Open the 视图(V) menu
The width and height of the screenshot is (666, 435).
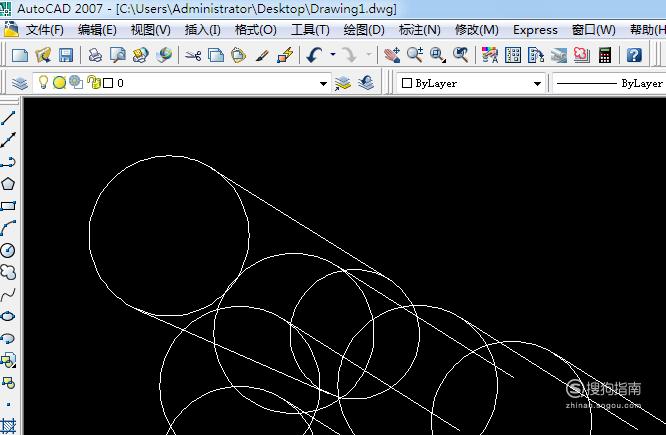click(x=151, y=30)
